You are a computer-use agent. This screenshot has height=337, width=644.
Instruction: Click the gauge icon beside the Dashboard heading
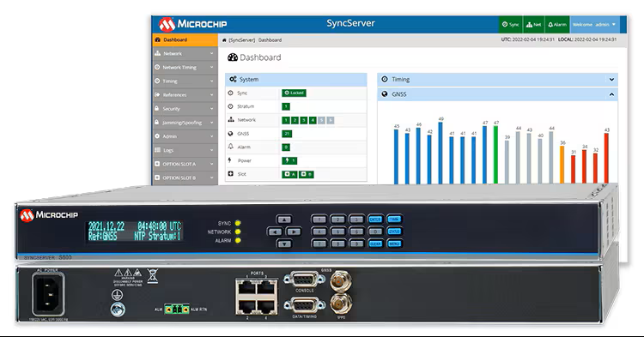(233, 57)
